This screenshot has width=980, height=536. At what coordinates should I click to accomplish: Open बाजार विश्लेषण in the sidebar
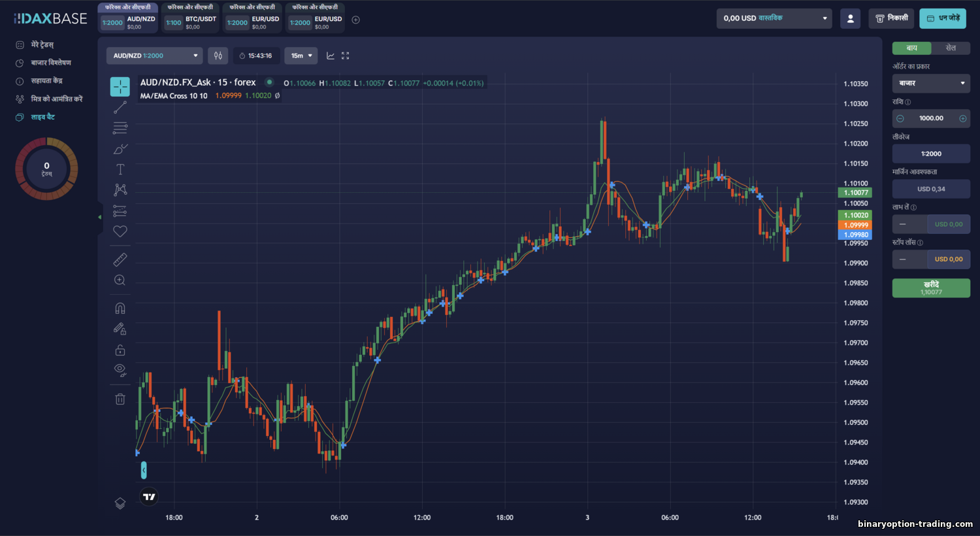coord(43,63)
